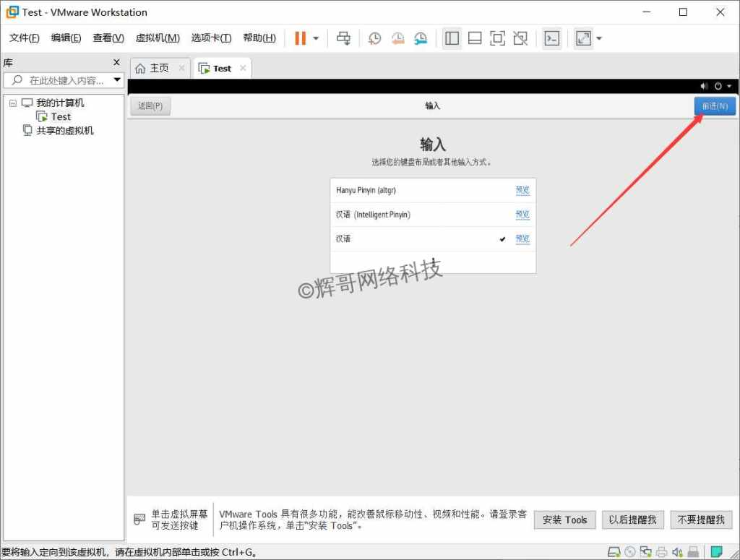Select 我的计算机 in the library tree

pos(60,103)
